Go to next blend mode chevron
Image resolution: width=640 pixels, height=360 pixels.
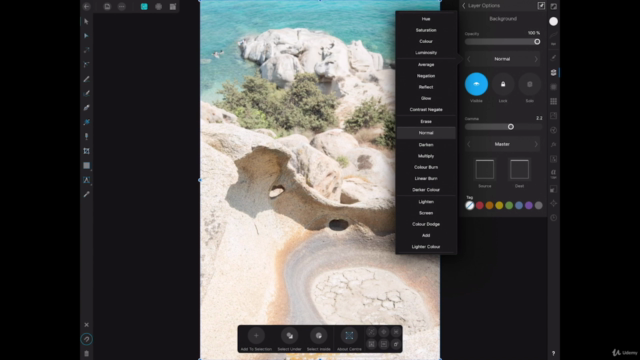click(x=536, y=59)
